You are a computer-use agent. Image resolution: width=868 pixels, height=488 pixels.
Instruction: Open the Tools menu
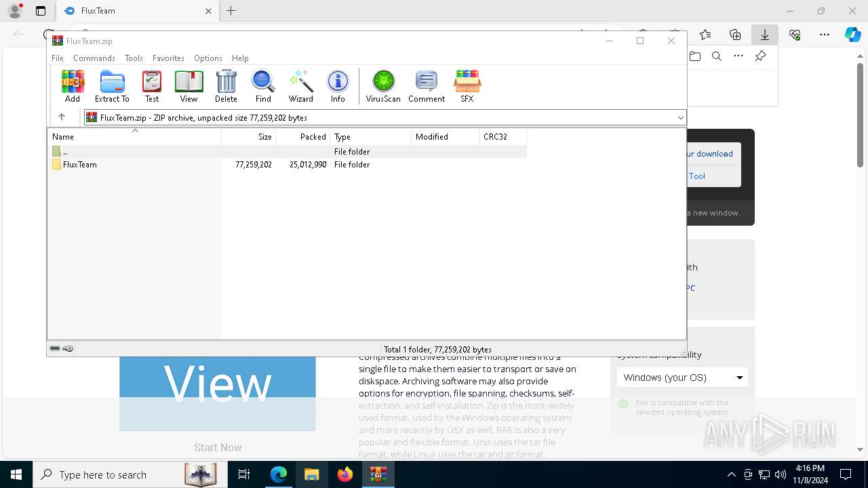point(134,58)
